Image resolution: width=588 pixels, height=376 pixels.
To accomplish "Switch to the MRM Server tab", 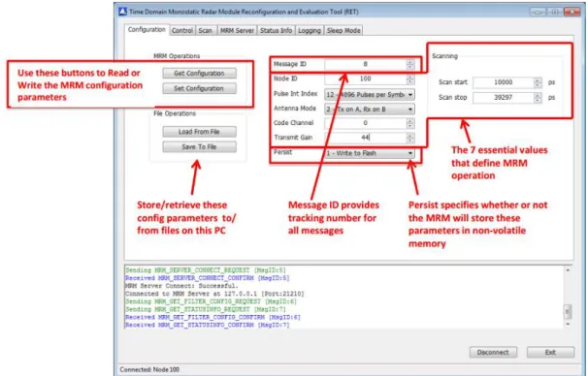I will 237,31.
